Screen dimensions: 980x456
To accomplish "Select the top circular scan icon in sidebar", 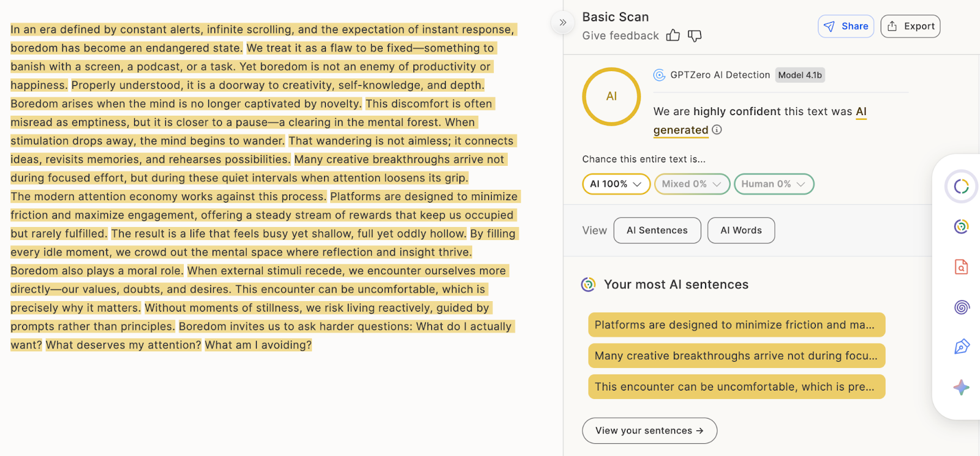I will pyautogui.click(x=961, y=187).
